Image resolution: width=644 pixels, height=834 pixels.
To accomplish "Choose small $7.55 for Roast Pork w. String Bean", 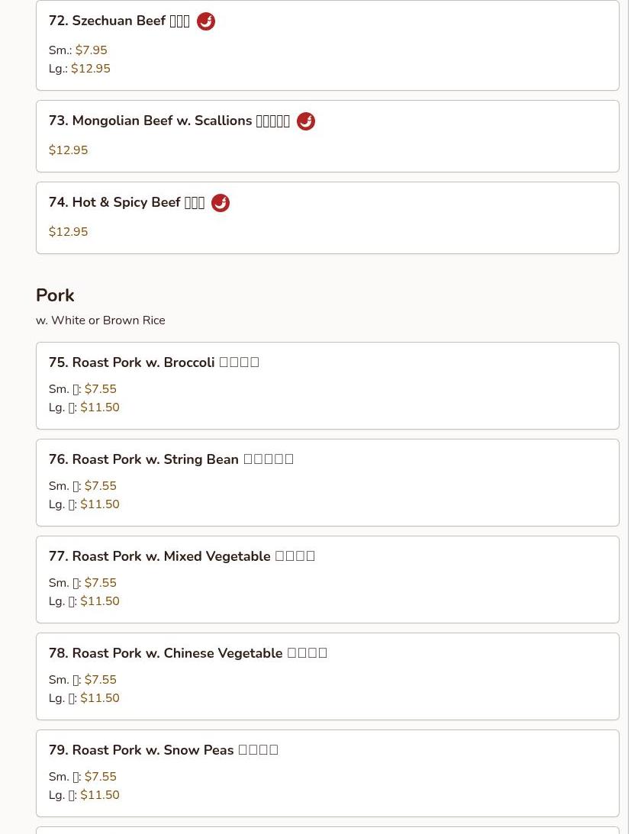I will click(x=101, y=486).
